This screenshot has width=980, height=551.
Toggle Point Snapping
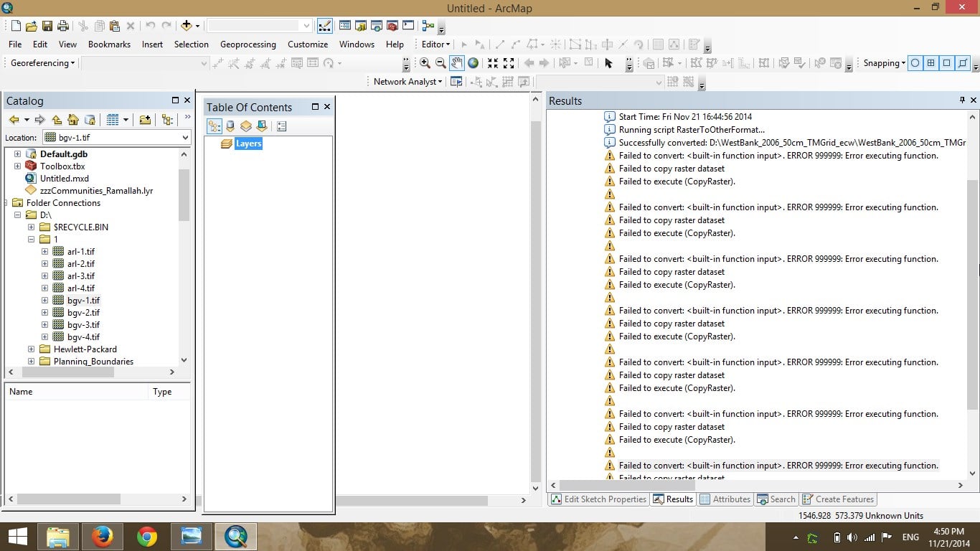[915, 63]
